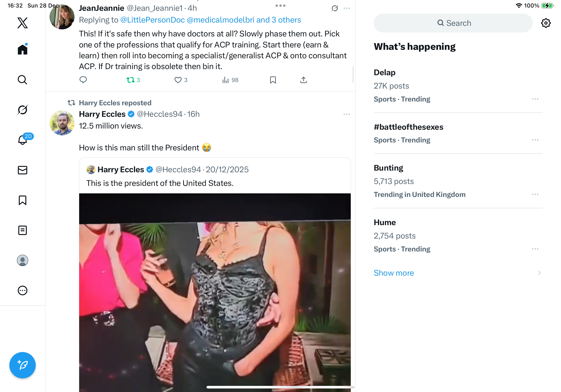561x392 pixels.
Task: Open Notifications bell with 20 badge
Action: point(23,140)
